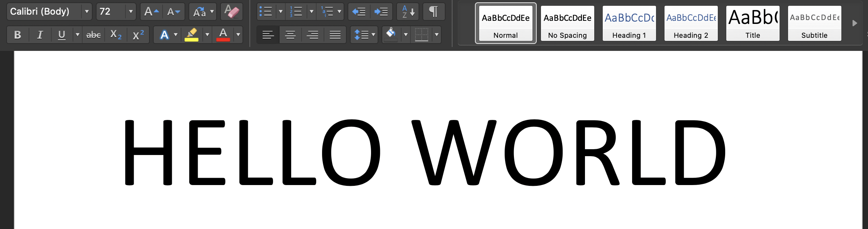The width and height of the screenshot is (868, 229).
Task: Open the Calibri (Body) font name dropdown
Action: (87, 12)
